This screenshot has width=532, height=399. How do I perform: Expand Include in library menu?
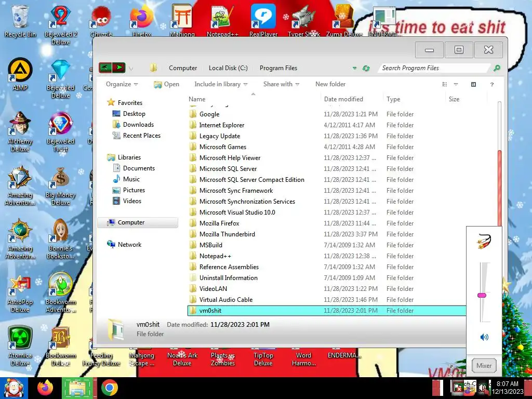(x=221, y=84)
